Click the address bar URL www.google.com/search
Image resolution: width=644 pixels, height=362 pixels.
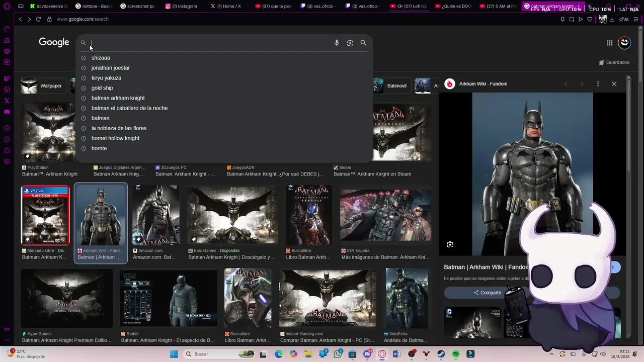pos(83,19)
